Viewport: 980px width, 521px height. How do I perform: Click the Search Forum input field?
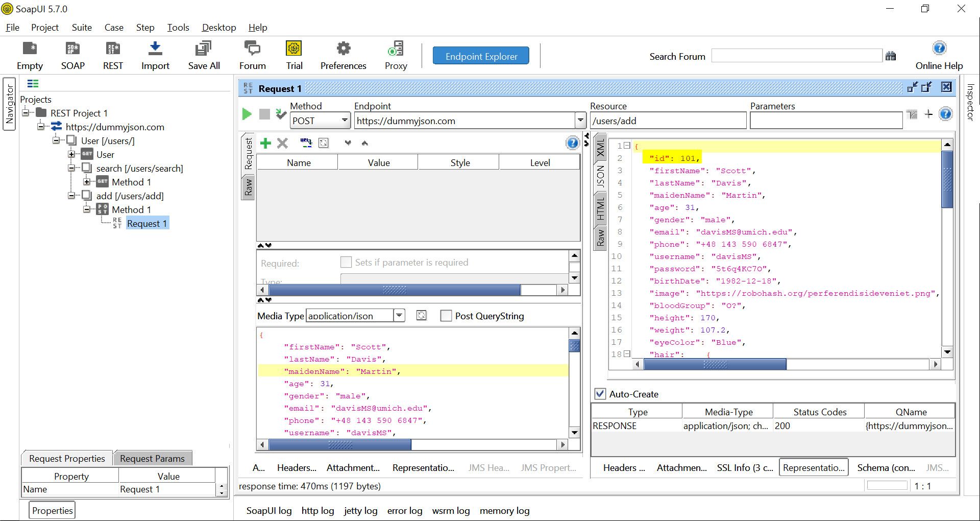pyautogui.click(x=796, y=56)
